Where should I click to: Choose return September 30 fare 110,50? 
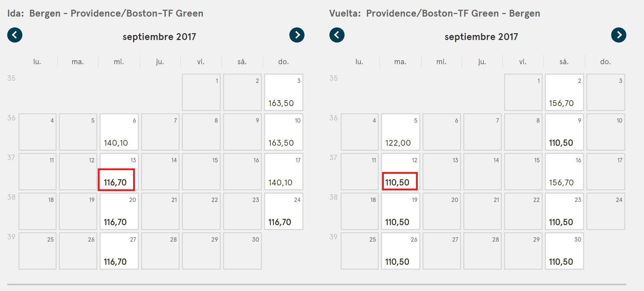point(564,251)
